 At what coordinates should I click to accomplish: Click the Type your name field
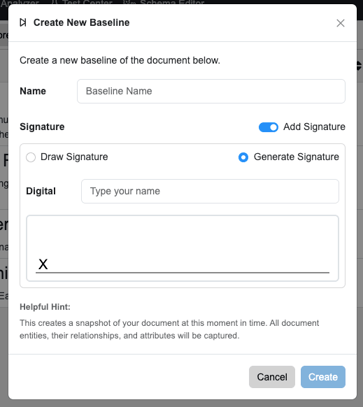pos(210,191)
